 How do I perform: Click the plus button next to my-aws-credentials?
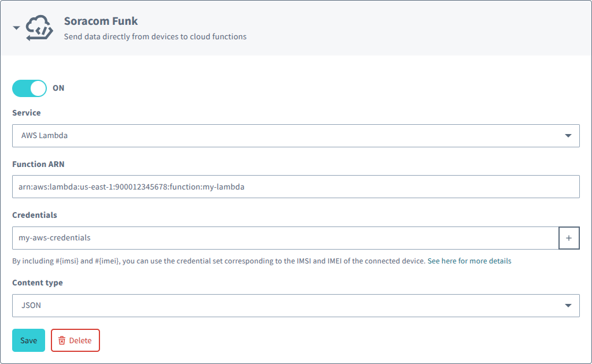569,237
